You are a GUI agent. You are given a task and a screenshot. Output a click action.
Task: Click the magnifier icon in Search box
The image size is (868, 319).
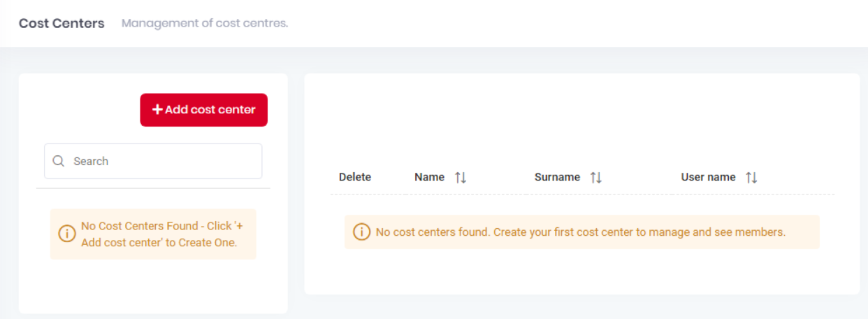click(x=59, y=161)
